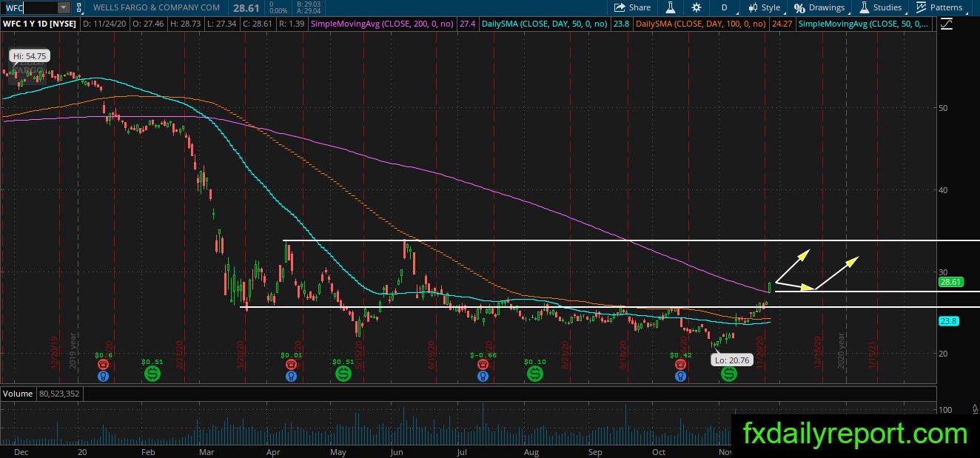980x458 pixels.
Task: Open chart settings gear icon
Action: (x=697, y=7)
